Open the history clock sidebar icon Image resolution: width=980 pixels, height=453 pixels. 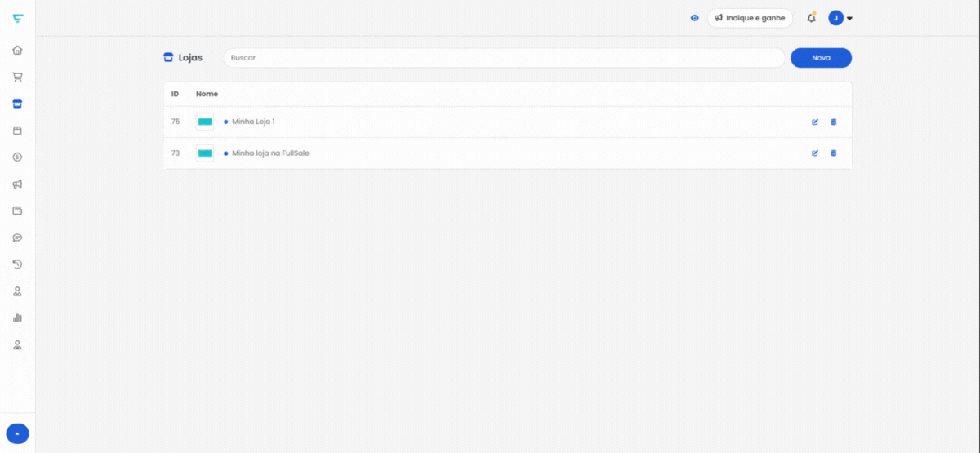pyautogui.click(x=17, y=264)
